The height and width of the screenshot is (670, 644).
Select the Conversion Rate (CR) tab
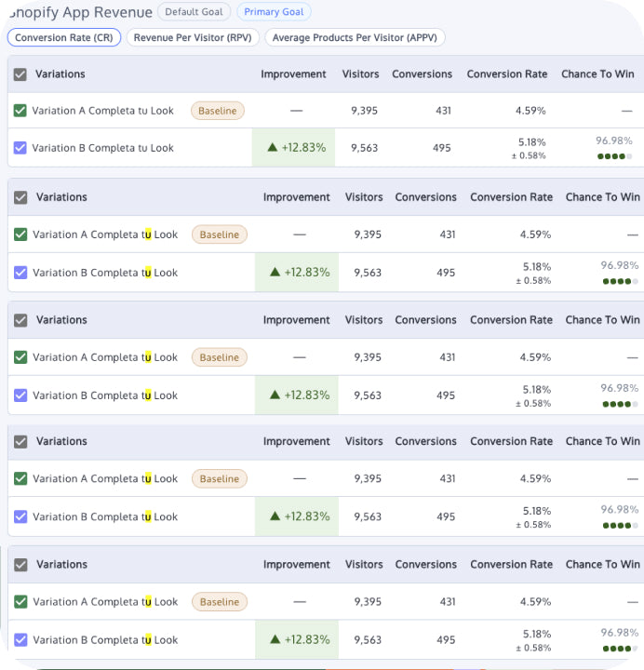63,38
